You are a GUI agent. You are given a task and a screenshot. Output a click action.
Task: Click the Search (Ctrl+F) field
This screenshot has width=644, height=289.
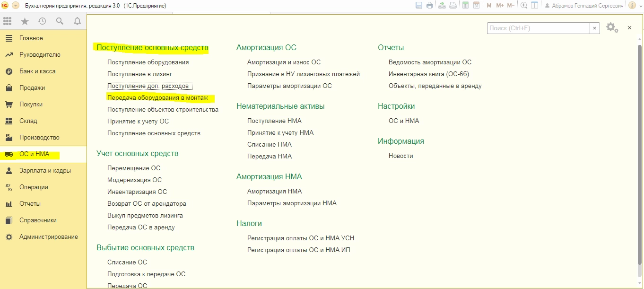point(539,28)
